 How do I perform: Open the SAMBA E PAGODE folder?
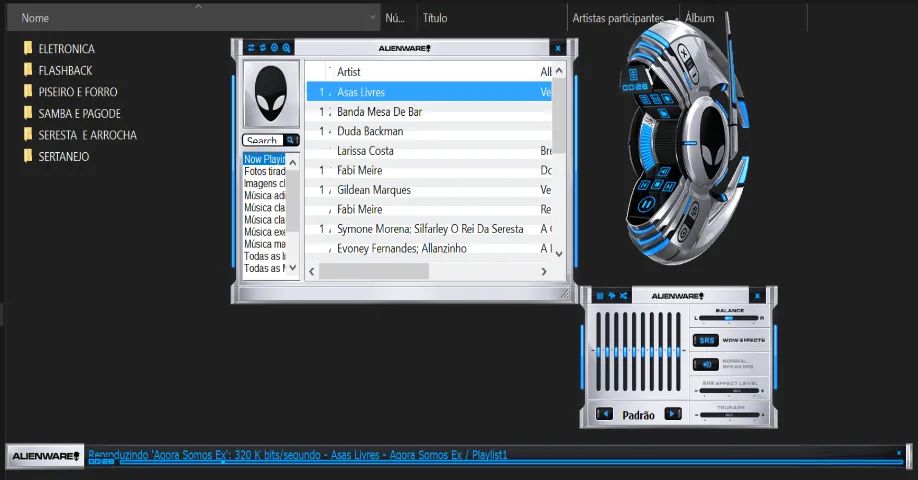(x=72, y=114)
